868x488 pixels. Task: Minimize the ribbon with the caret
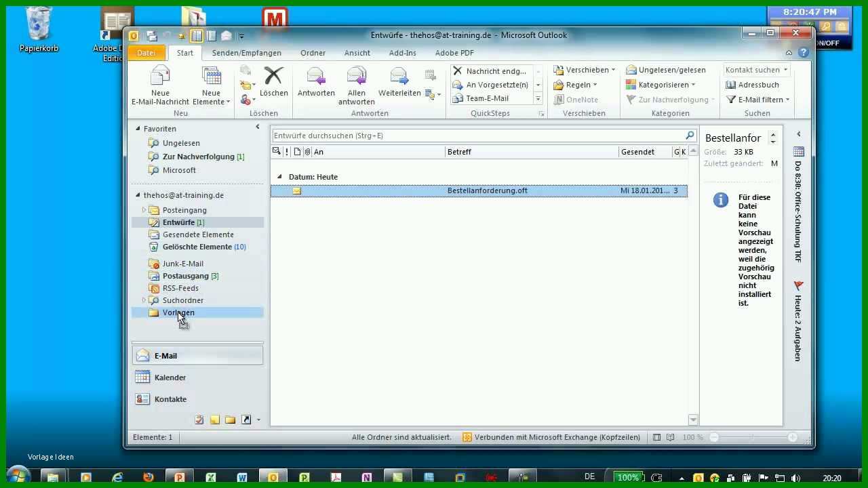tap(789, 53)
